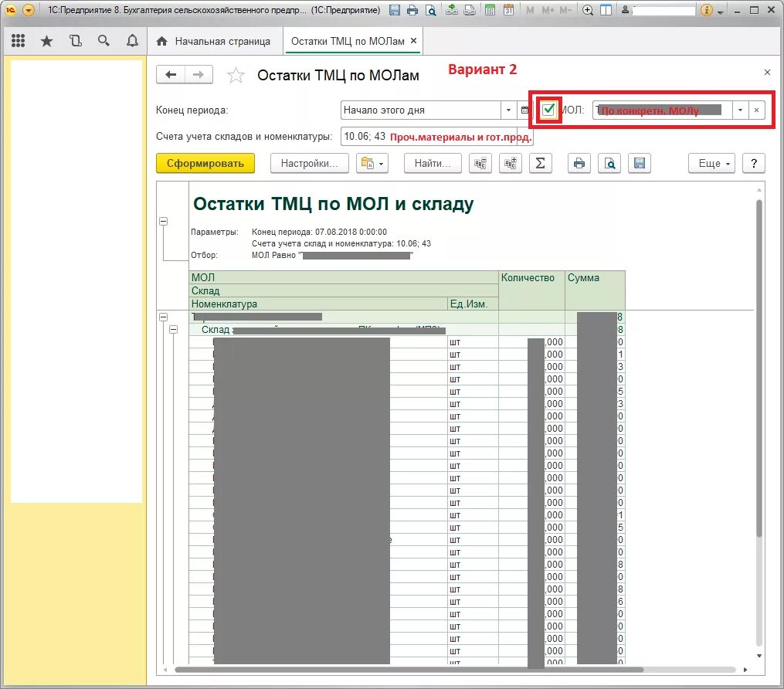Click the Sigma sum button
Screen dimensions: 784x689
pyautogui.click(x=540, y=164)
